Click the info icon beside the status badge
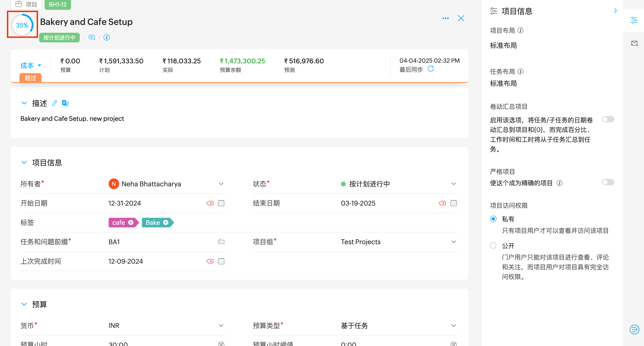The image size is (644, 346). click(107, 38)
